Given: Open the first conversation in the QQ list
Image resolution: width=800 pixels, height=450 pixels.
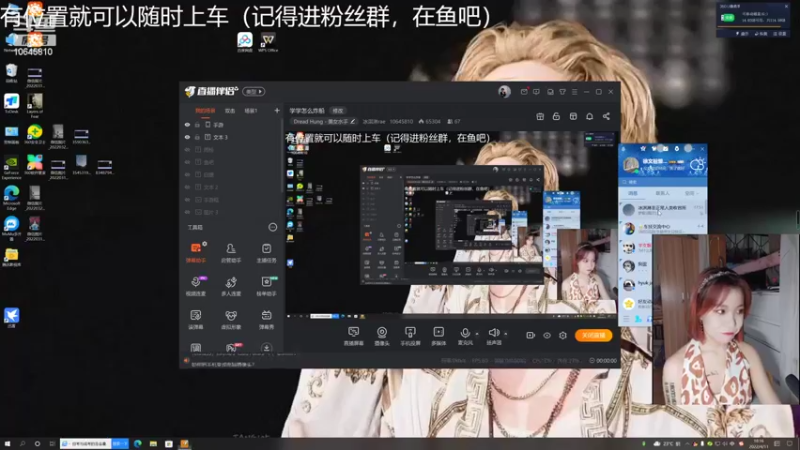Looking at the screenshot, I should (x=662, y=210).
